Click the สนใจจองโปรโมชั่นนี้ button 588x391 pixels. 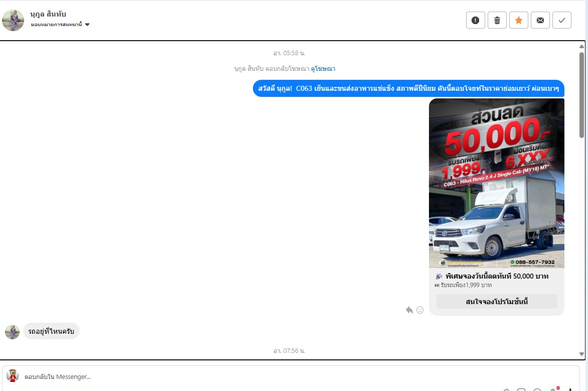coord(497,302)
